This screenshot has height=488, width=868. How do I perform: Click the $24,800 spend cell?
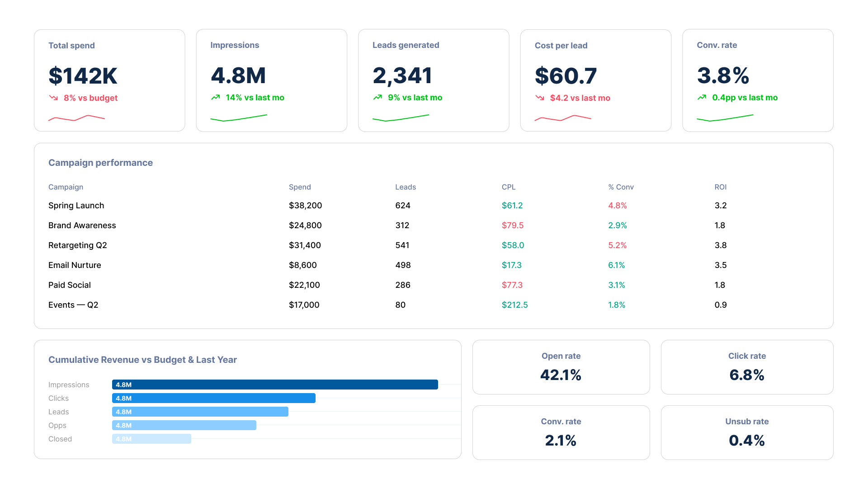coord(305,225)
